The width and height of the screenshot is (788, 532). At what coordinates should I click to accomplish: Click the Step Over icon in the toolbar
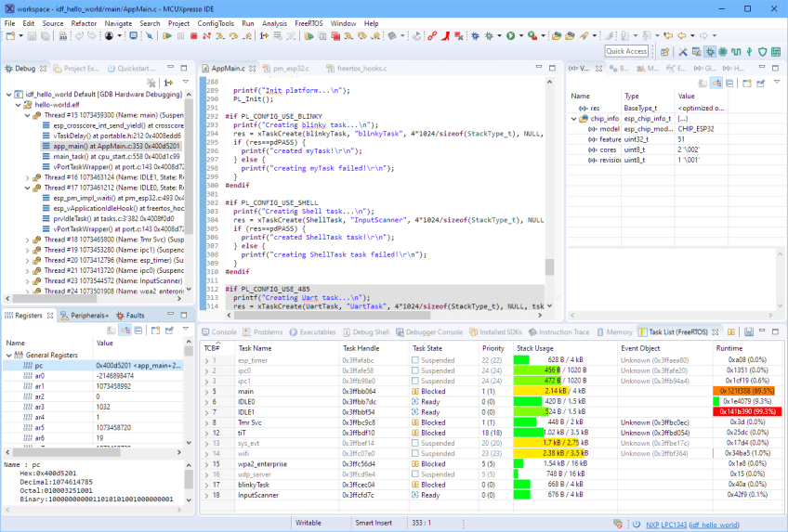233,35
